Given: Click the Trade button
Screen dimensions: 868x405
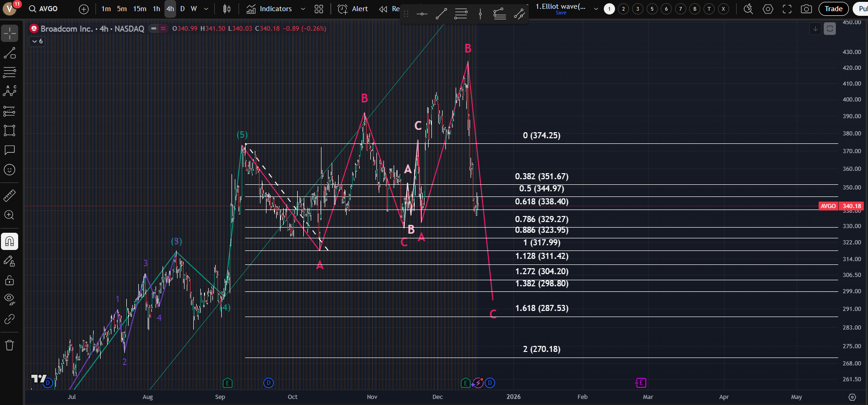Looking at the screenshot, I should [x=833, y=9].
